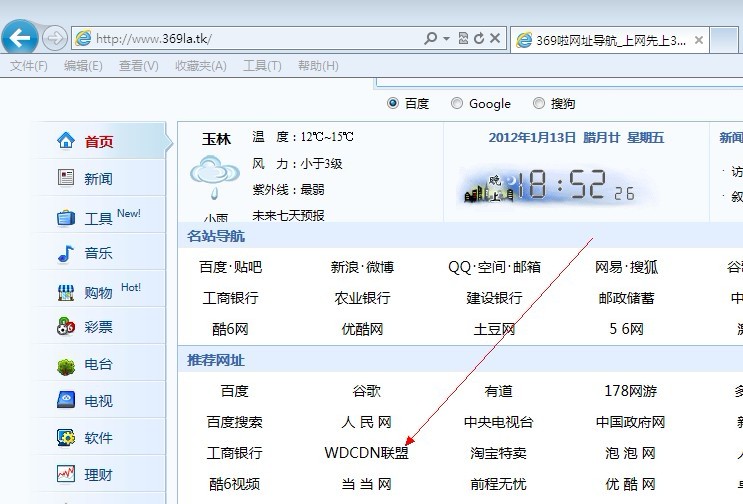Open 农业银行 in 名站导航

[362, 298]
